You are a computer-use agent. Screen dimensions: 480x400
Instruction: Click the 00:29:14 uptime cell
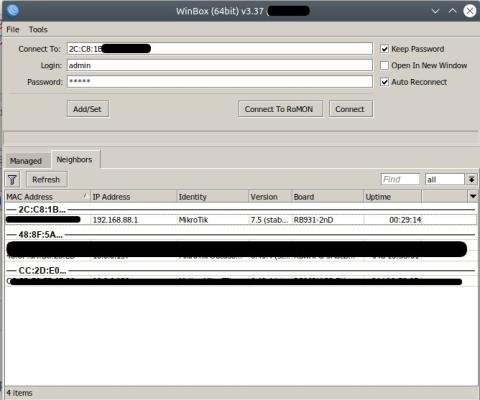392,220
